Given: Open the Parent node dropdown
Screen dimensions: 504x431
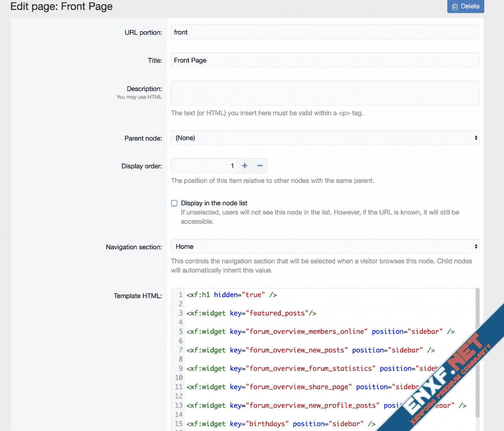Looking at the screenshot, I should click(325, 138).
